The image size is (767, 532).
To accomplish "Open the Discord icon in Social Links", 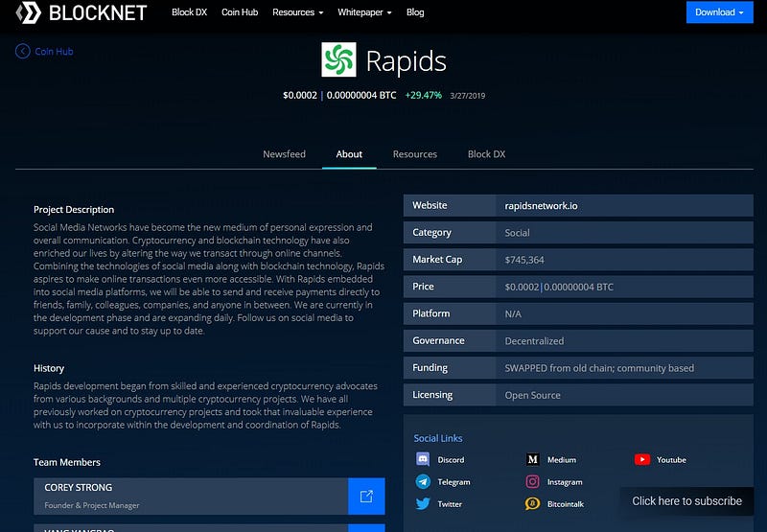I will click(x=423, y=459).
